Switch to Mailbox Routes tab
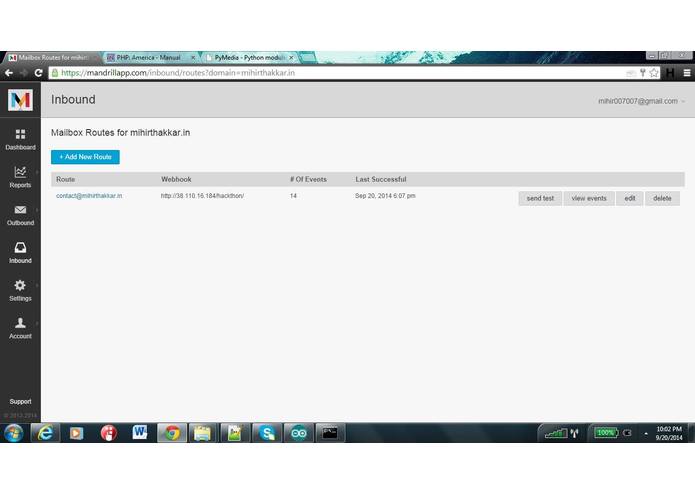 pos(52,58)
